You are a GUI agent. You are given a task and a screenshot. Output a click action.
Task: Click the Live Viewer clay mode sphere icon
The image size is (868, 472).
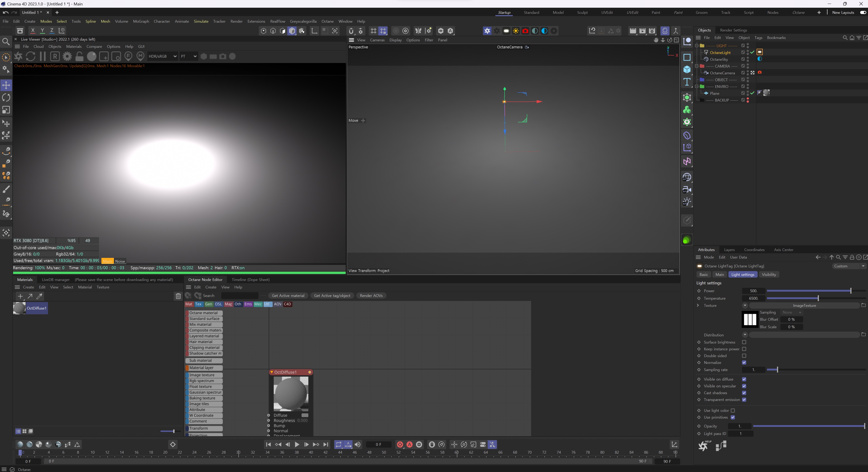click(x=92, y=56)
